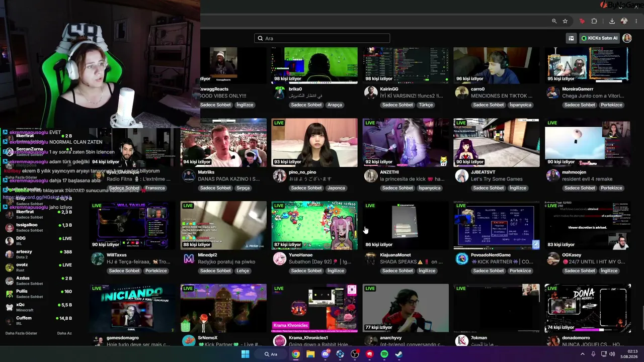Viewport: 644px width, 362px height.
Task: Open File Explorer from the taskbar
Action: coord(310,354)
